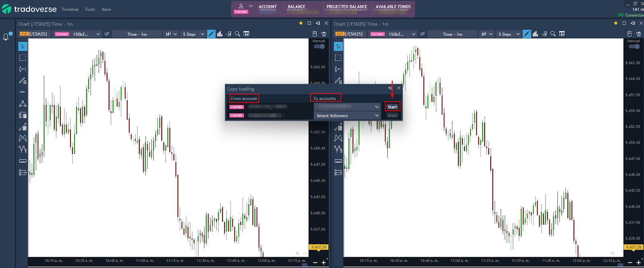644x268 pixels.
Task: Click the triangle shape drawing tool in left chart
Action: [23, 104]
